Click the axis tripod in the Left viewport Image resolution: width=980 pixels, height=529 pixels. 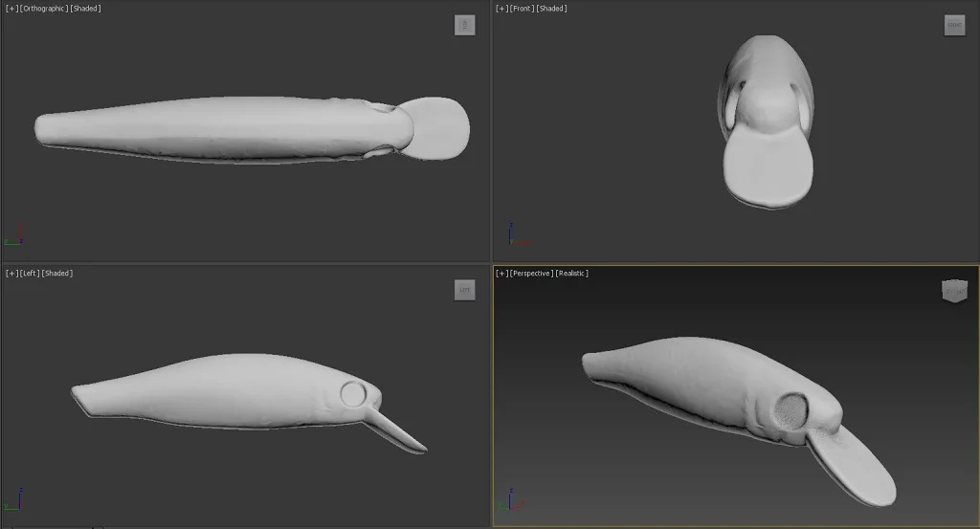pos(14,500)
